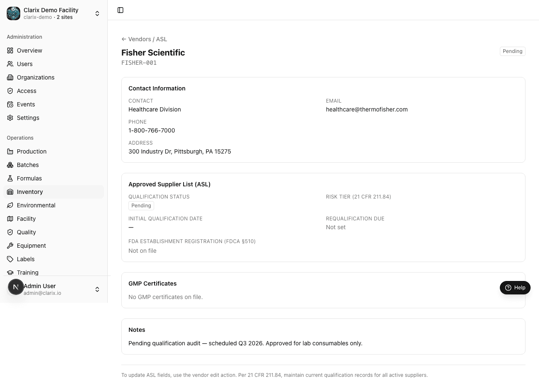Open the Equipment section
Image resolution: width=539 pixels, height=392 pixels.
point(53,246)
